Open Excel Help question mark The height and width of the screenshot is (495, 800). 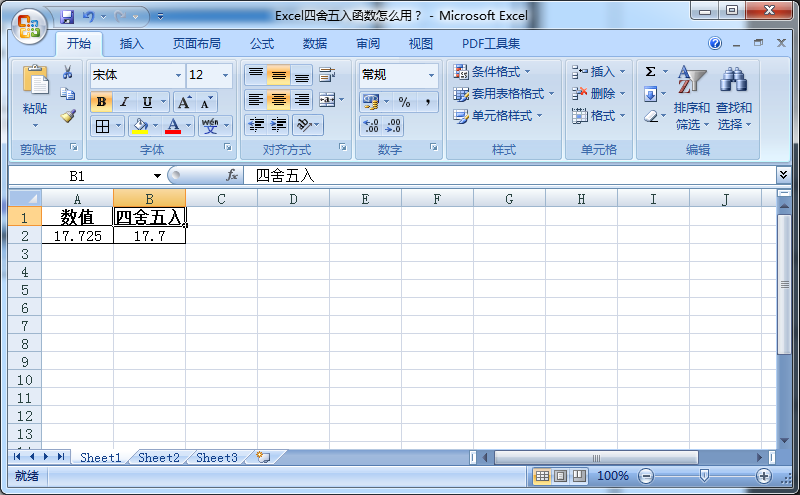(715, 43)
